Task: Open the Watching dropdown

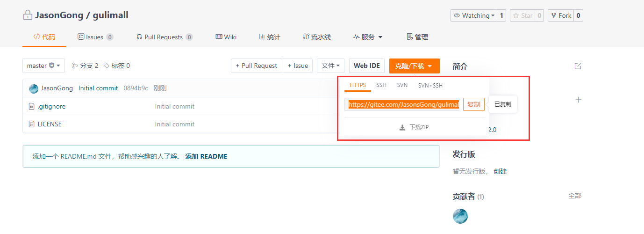Action: (473, 15)
